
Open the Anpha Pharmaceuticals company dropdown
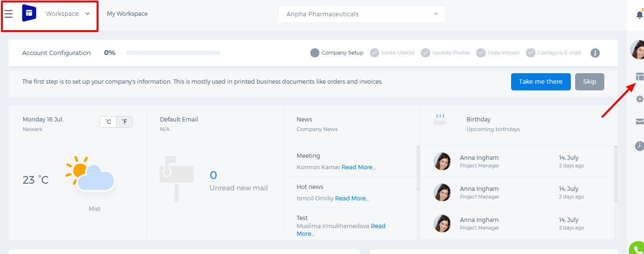click(362, 14)
